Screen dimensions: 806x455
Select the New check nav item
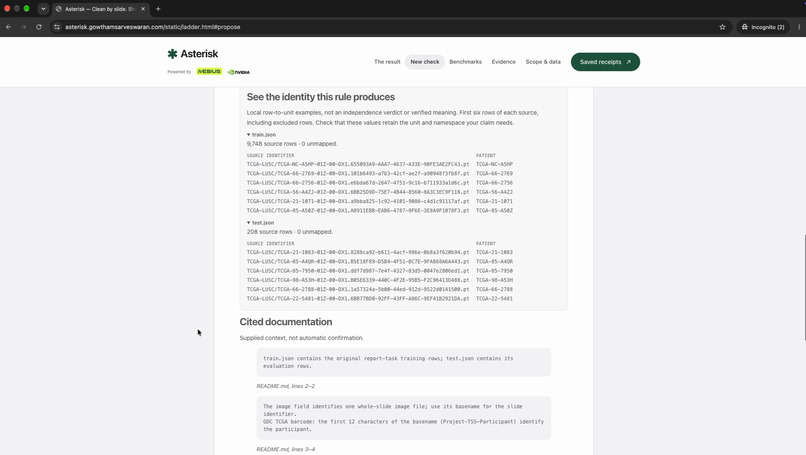425,62
